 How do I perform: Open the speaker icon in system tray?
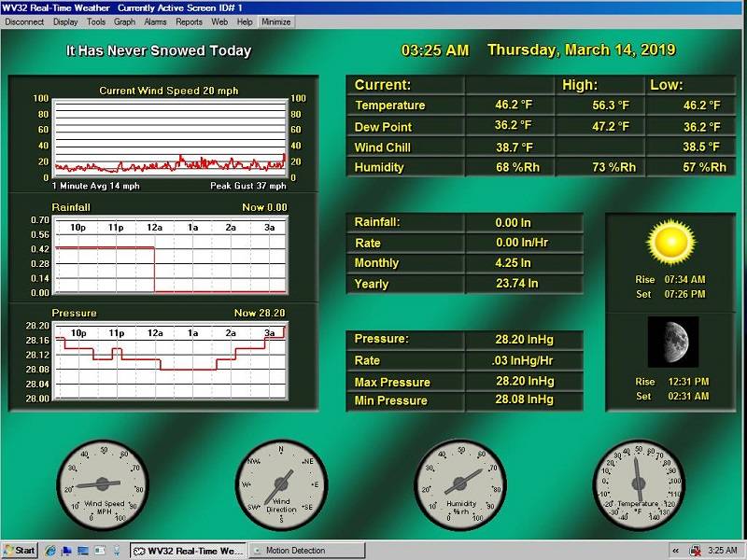point(694,550)
